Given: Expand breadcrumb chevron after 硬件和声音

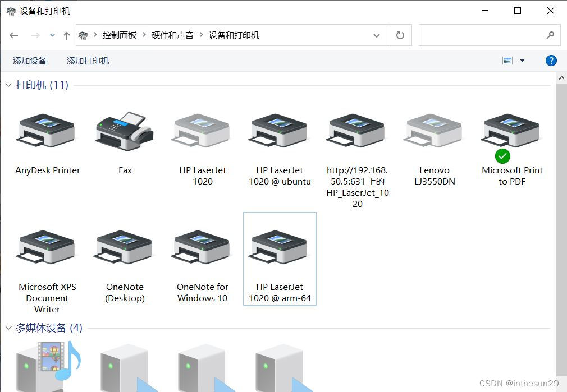Looking at the screenshot, I should 202,35.
